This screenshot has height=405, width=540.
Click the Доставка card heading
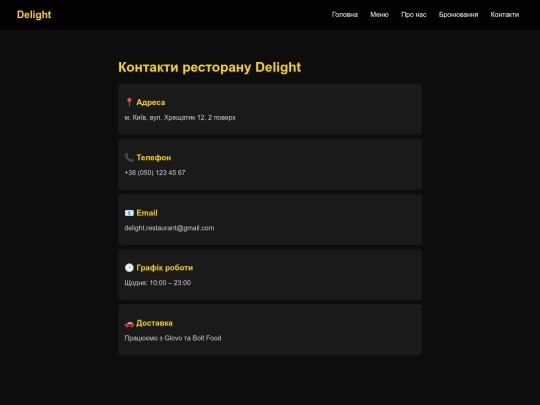pos(154,323)
